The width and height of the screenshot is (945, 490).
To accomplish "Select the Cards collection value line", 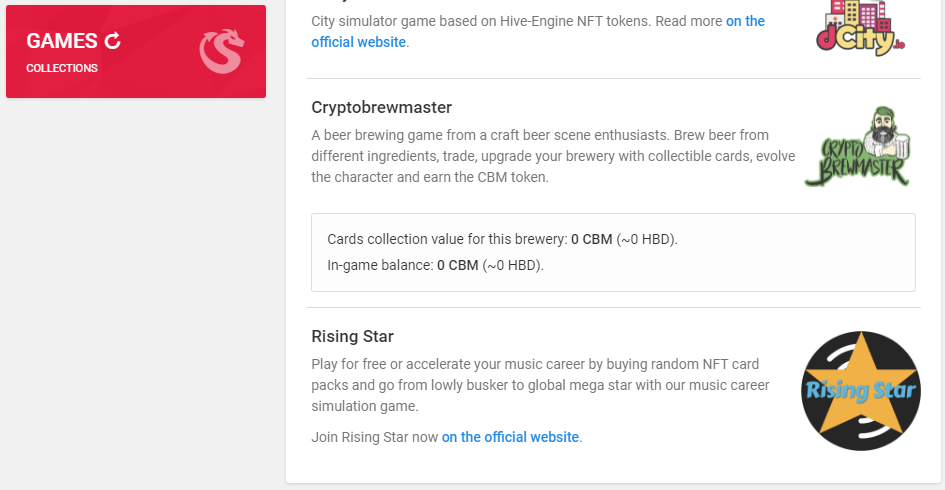I will [x=502, y=239].
